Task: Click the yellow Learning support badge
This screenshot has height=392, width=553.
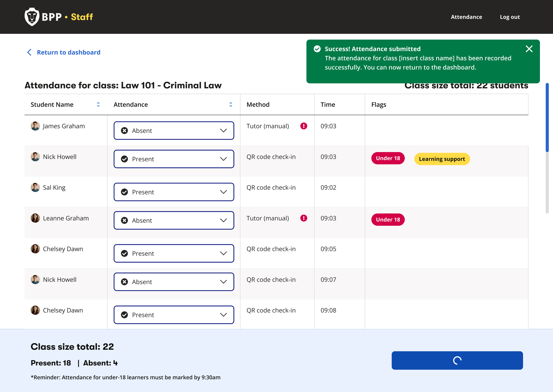Action: (x=442, y=159)
